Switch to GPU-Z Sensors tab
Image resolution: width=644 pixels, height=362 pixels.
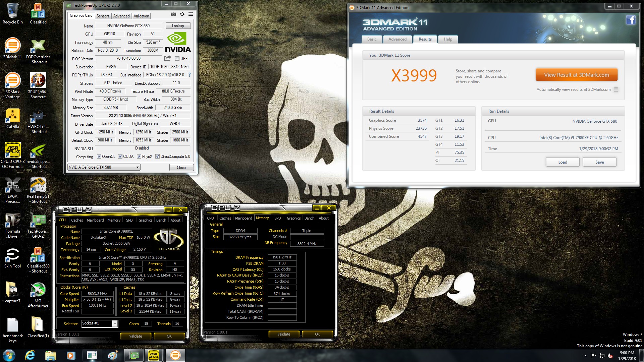click(x=103, y=16)
